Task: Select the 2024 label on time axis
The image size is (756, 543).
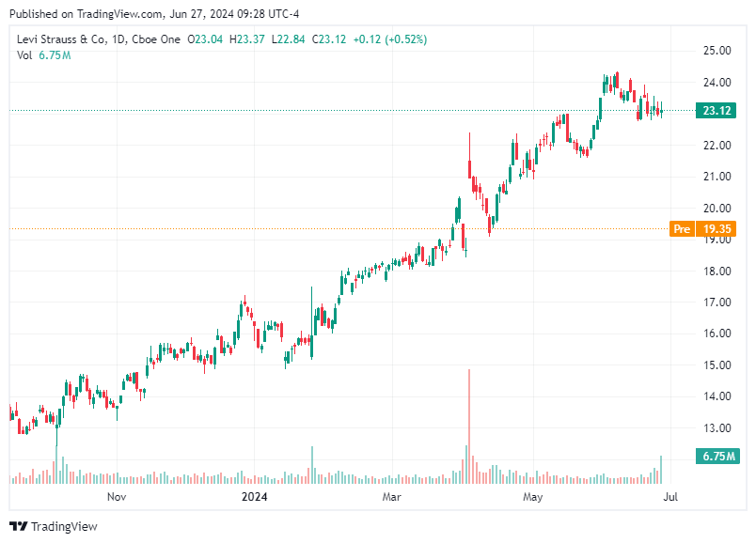Action: click(254, 498)
